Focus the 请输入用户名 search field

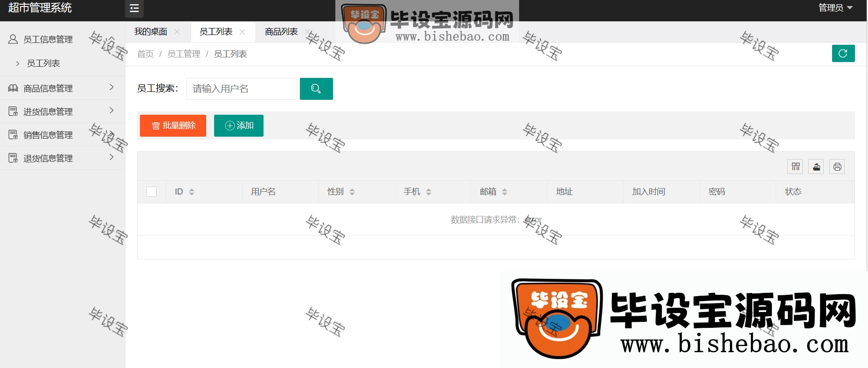[x=242, y=89]
